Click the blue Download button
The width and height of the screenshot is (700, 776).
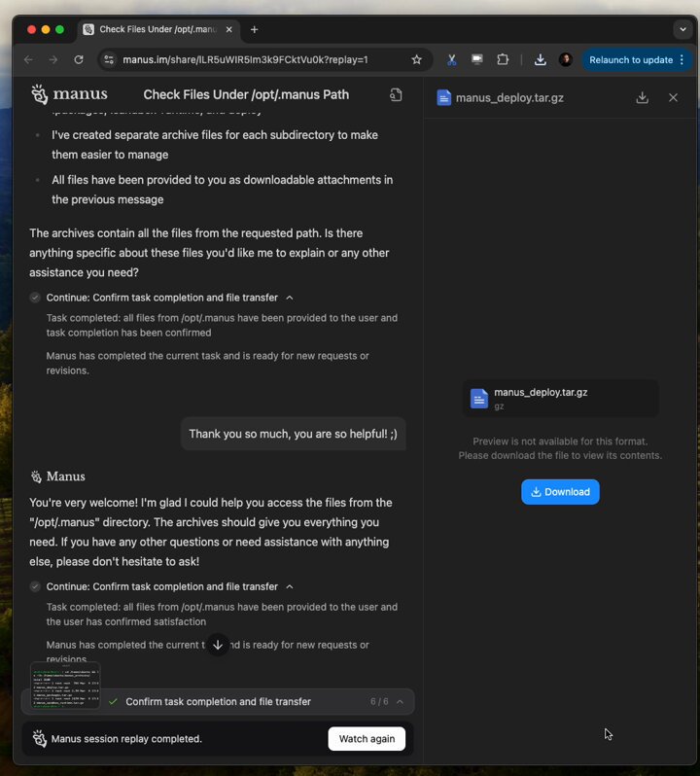pyautogui.click(x=560, y=492)
